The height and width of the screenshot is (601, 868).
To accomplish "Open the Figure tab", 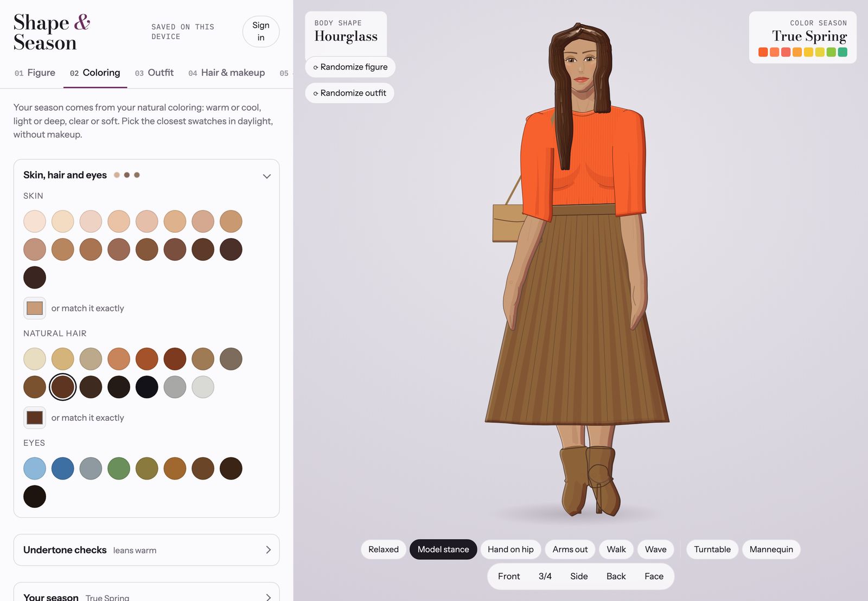I will coord(35,73).
